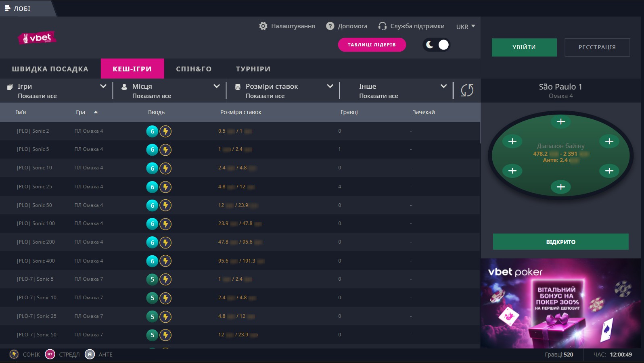Take the top seat plus icon
Image resolution: width=644 pixels, height=363 pixels.
coord(560,122)
